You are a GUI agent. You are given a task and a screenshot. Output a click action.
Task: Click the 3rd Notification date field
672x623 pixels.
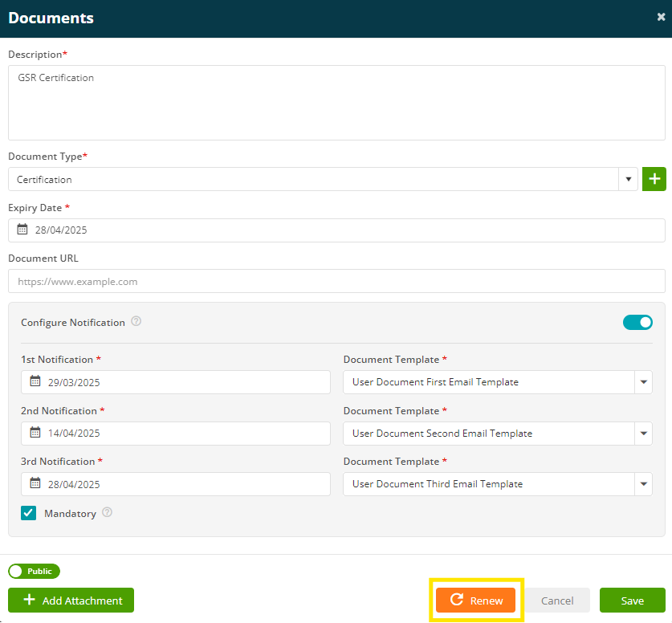[x=176, y=484]
